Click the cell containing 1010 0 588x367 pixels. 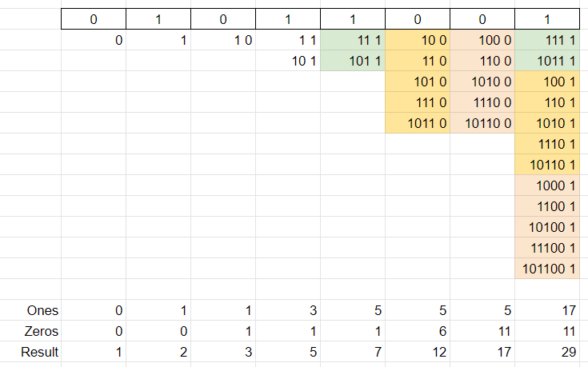[482, 82]
